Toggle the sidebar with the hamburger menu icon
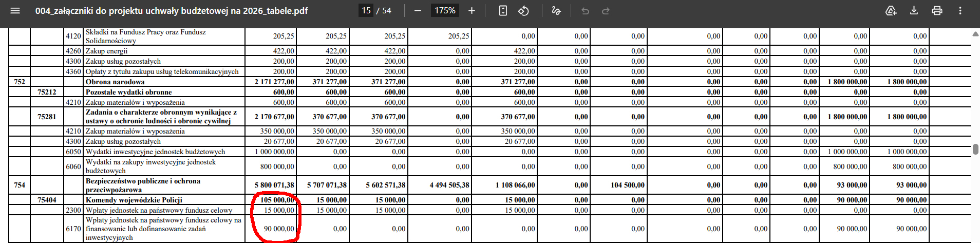Image resolution: width=980 pixels, height=243 pixels. tap(15, 11)
